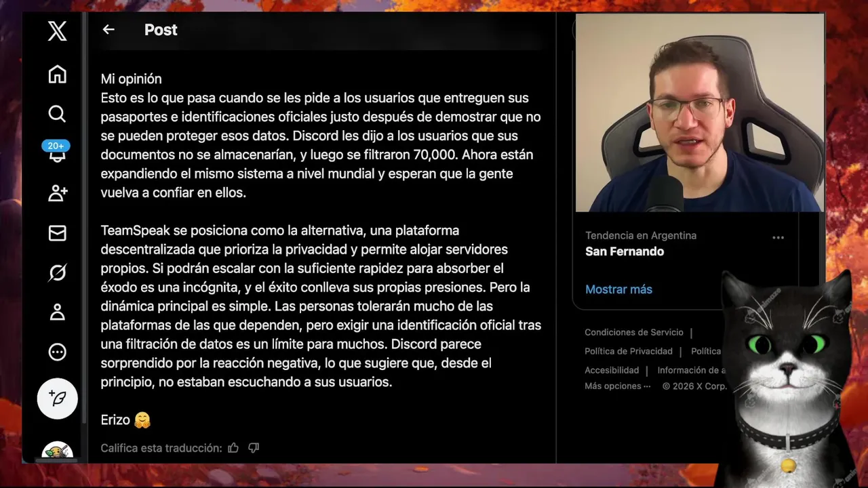Click the Post header title

pos(161,30)
